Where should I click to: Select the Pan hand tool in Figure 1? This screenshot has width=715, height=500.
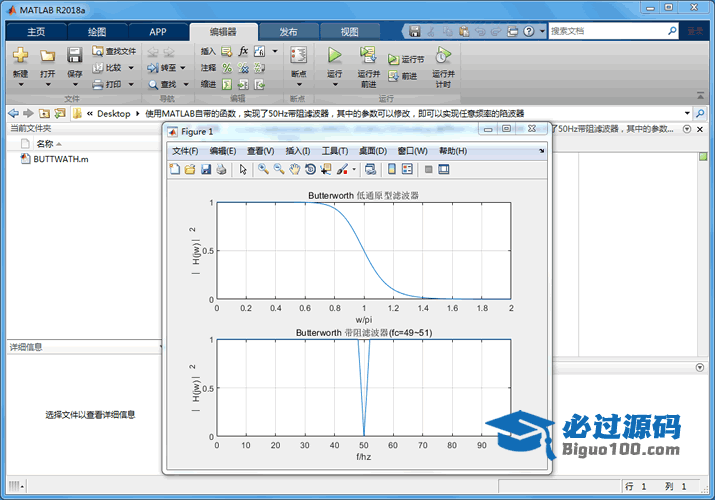point(294,169)
